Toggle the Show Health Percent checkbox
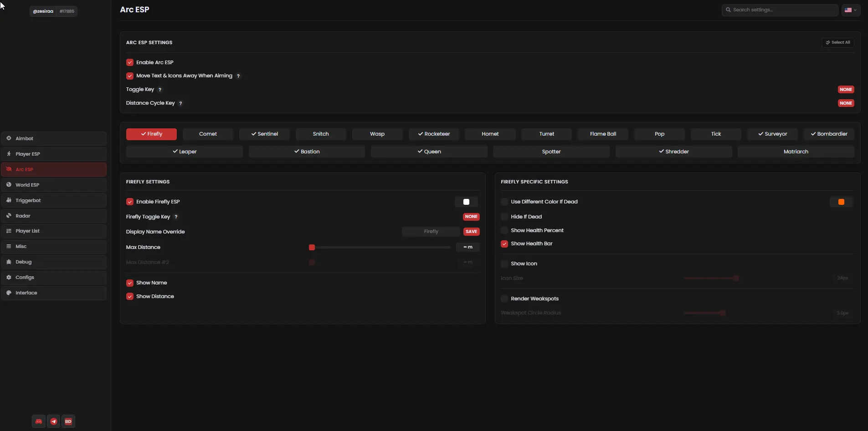Image resolution: width=868 pixels, height=431 pixels. [504, 230]
